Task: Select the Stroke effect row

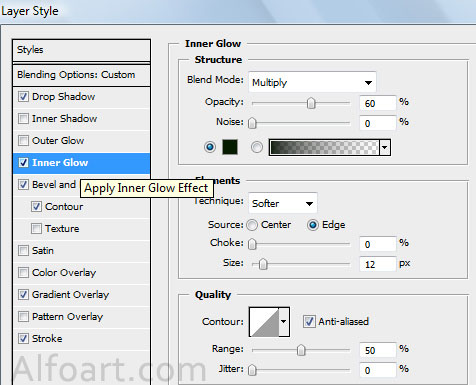Action: [81, 339]
